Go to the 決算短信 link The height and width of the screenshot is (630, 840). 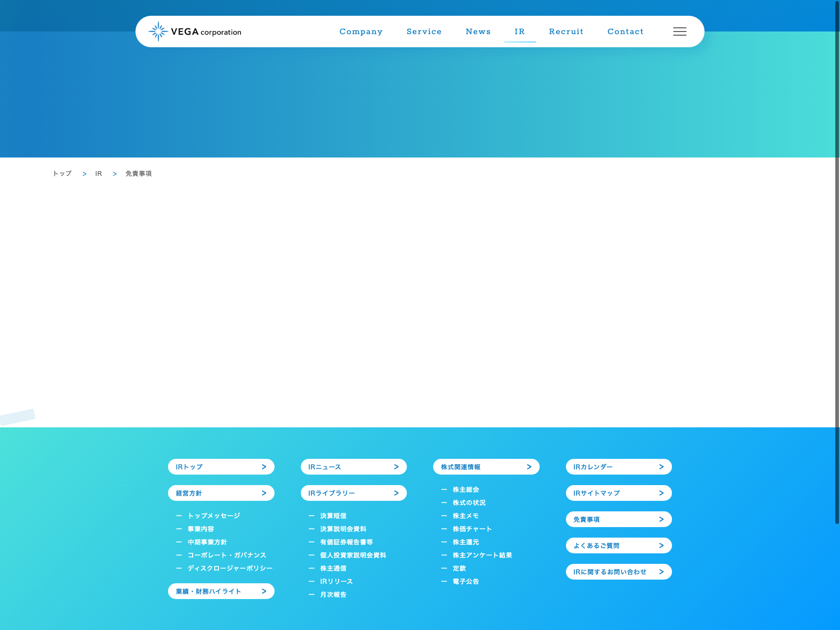[x=333, y=516]
